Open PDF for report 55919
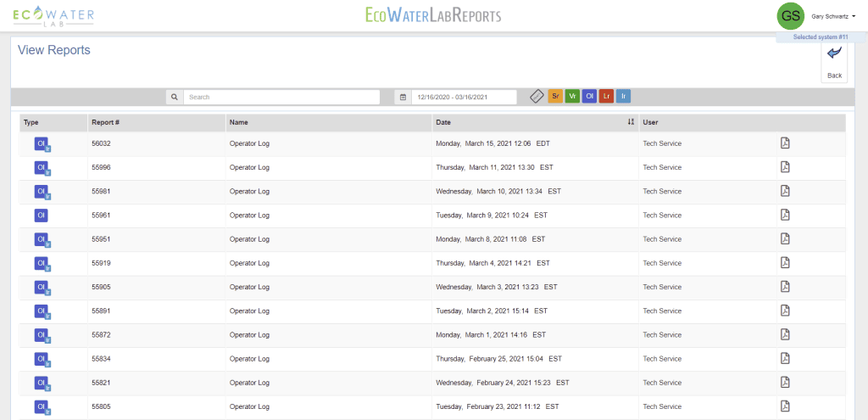 [x=785, y=263]
